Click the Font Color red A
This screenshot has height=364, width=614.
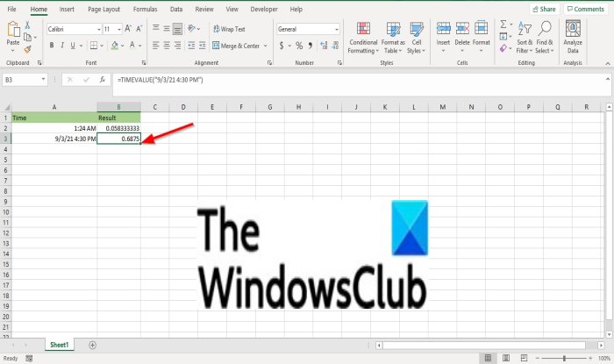click(x=132, y=46)
